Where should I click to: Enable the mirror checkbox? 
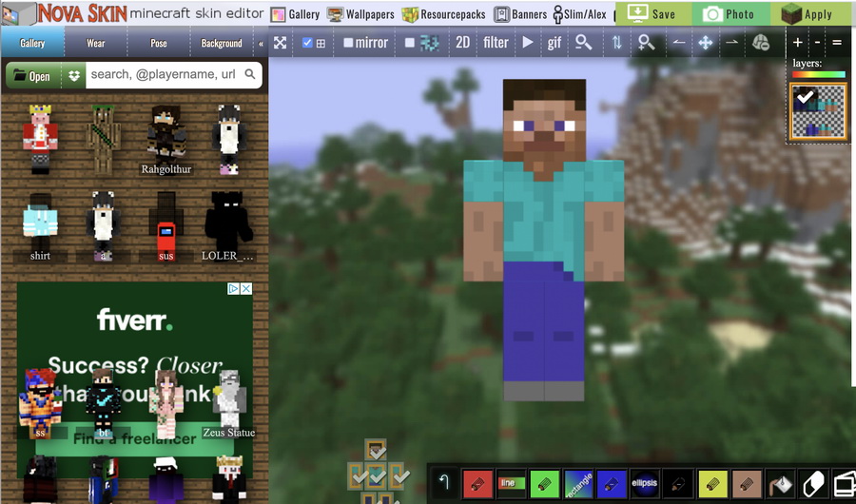coord(348,43)
